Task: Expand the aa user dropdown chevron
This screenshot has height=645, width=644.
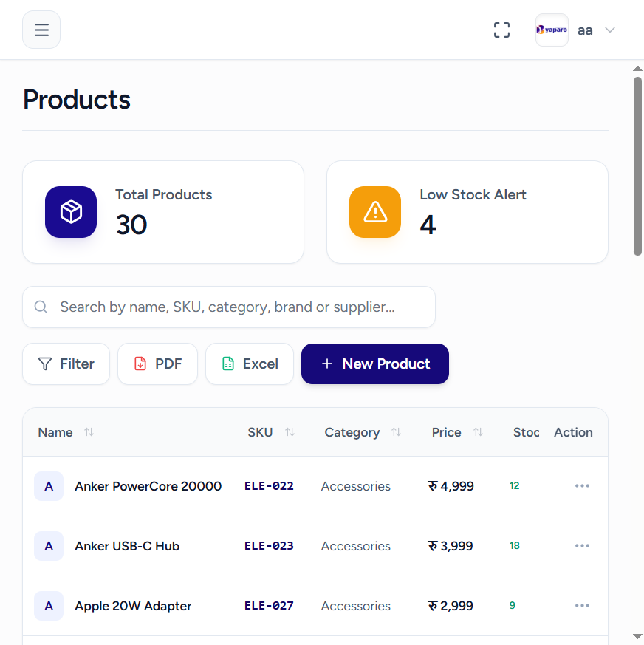Action: pos(610,30)
